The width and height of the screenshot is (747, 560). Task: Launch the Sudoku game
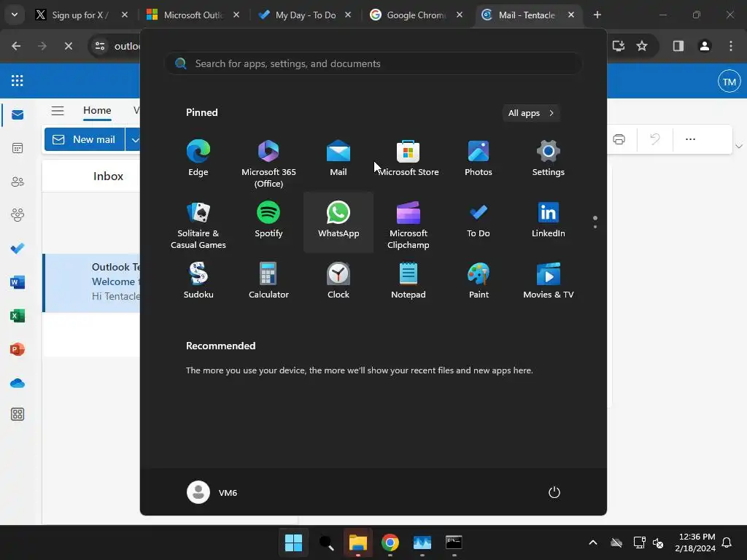coord(198,282)
